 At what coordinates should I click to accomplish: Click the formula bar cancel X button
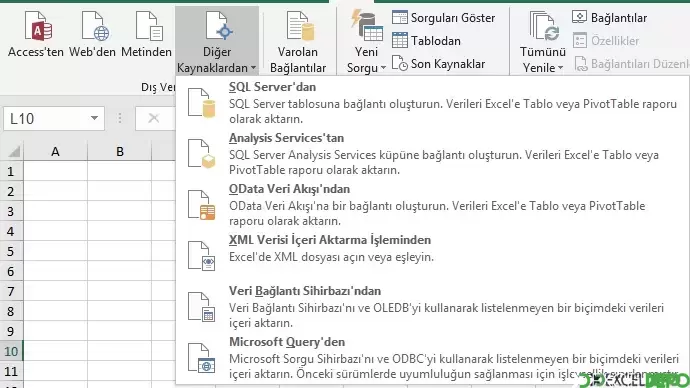tap(154, 118)
